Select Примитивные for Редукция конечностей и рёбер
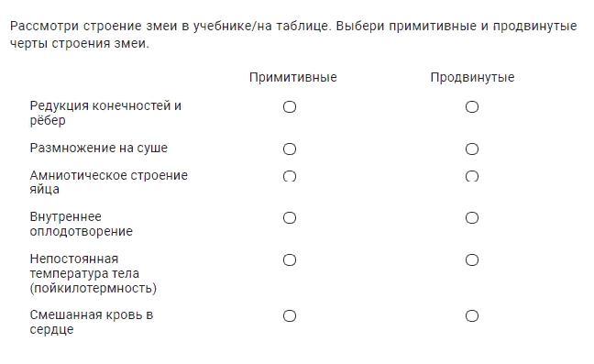This screenshot has width=594, height=364. (x=290, y=106)
